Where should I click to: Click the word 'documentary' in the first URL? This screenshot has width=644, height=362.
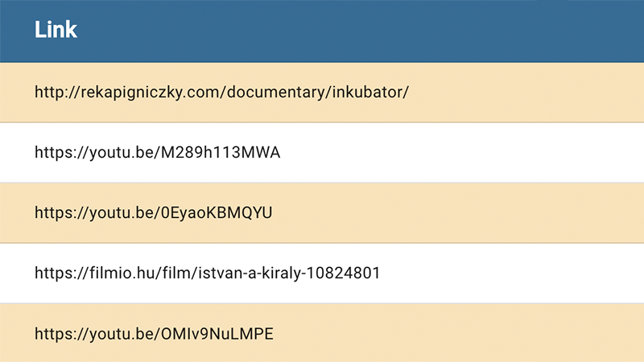point(275,93)
